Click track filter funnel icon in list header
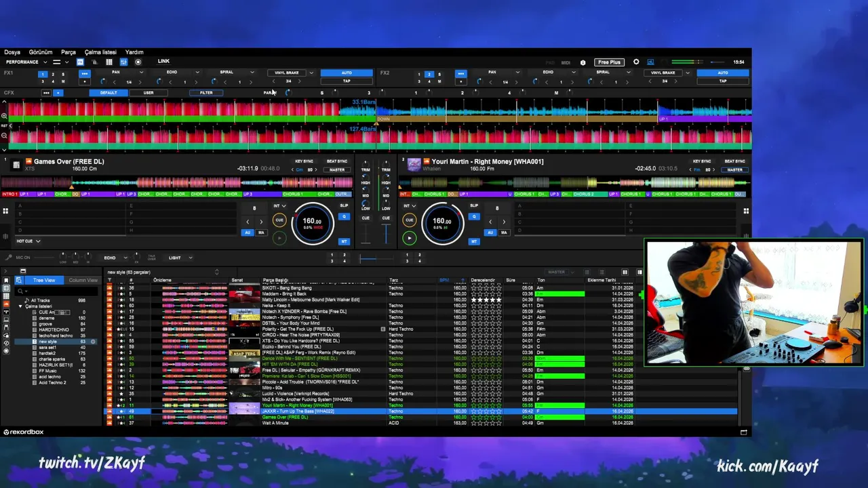The width and height of the screenshot is (868, 488). pos(109,280)
